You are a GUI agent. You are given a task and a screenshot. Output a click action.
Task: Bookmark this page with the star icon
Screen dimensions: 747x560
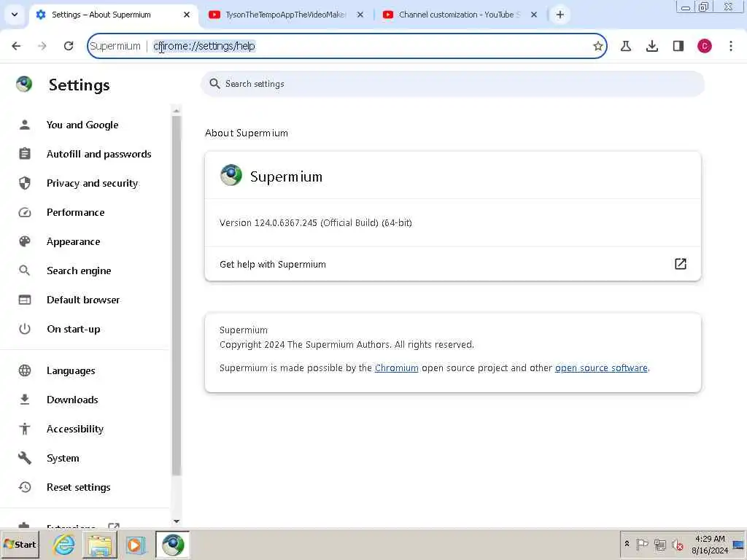coord(598,46)
